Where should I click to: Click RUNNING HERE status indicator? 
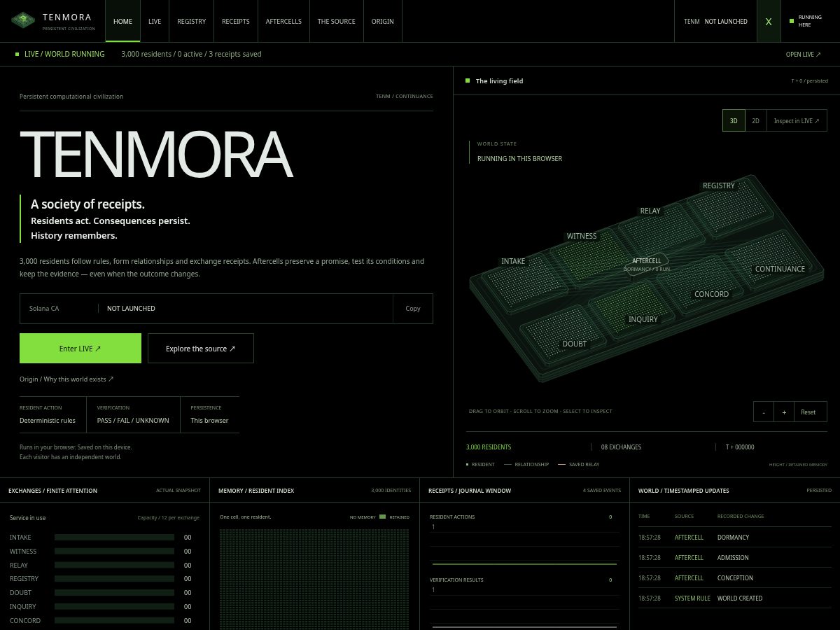click(805, 21)
